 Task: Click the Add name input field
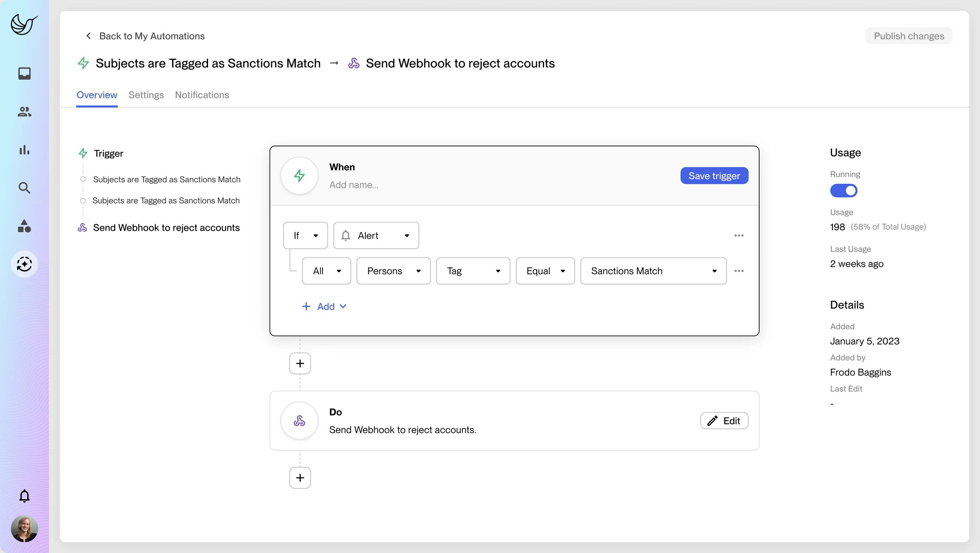tap(353, 185)
